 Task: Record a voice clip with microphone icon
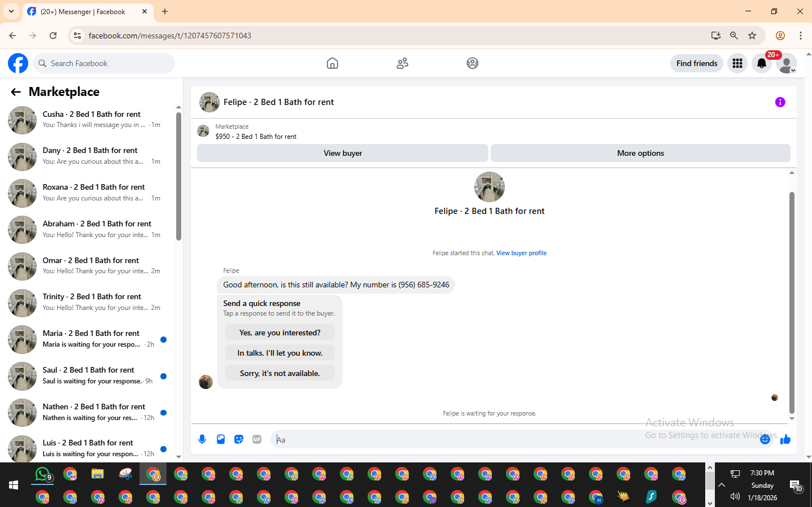202,439
